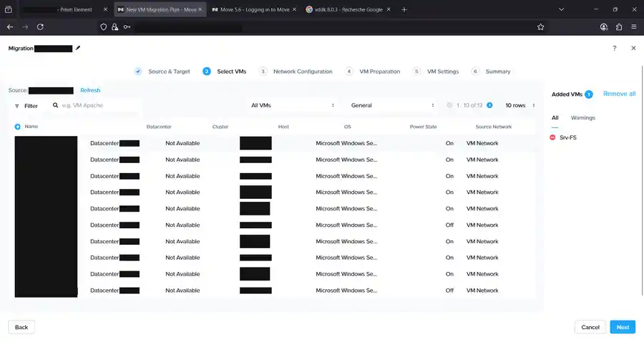
Task: Click the Cluster column header
Action: 220,127
